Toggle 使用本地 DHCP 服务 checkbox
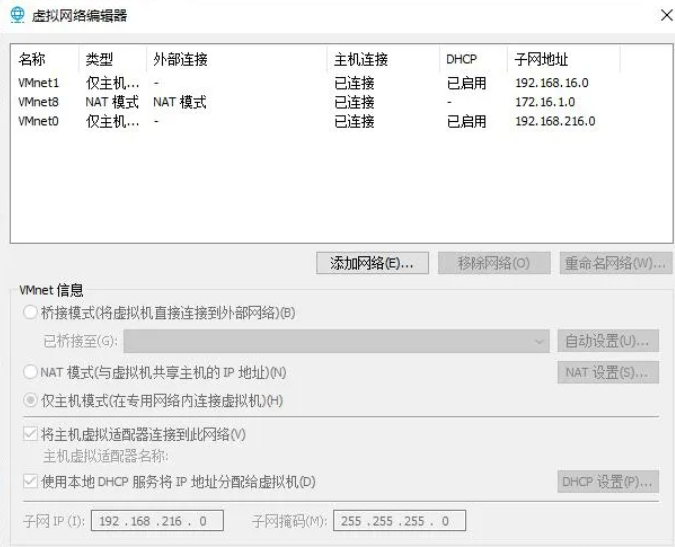Image resolution: width=675 pixels, height=547 pixels. click(30, 481)
